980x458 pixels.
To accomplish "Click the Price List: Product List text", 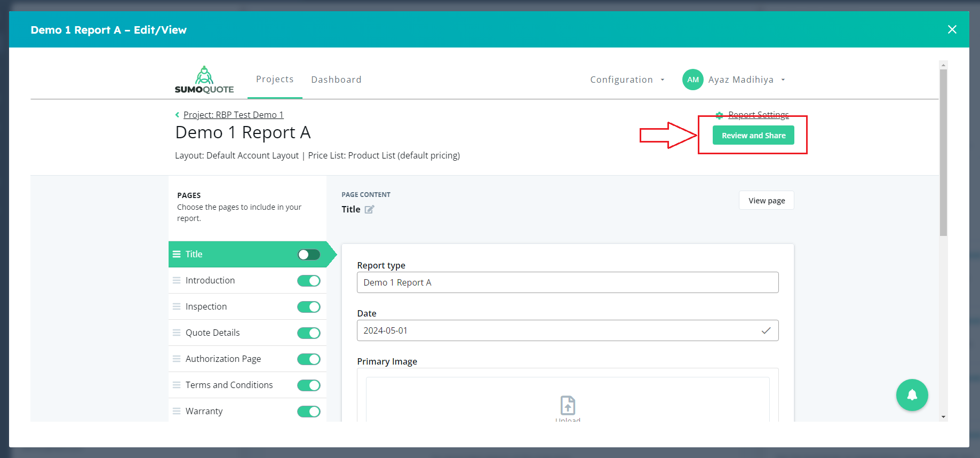I will (x=384, y=155).
